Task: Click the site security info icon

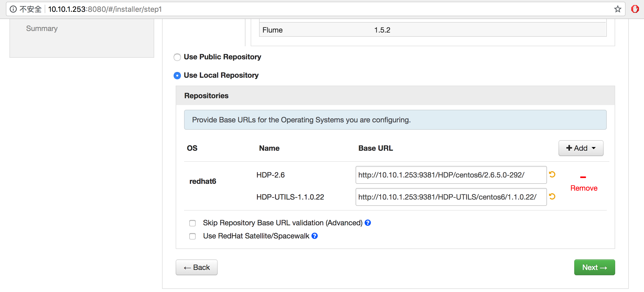Action: pos(13,9)
